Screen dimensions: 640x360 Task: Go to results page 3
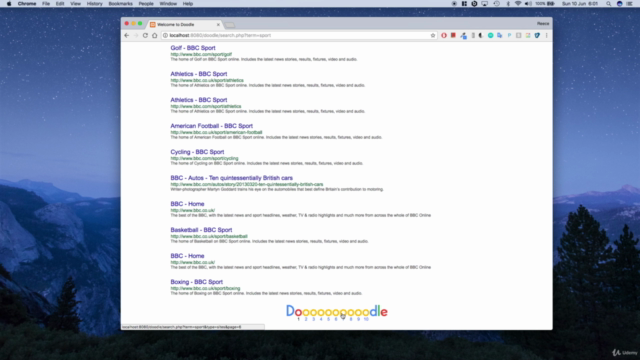[x=313, y=319]
